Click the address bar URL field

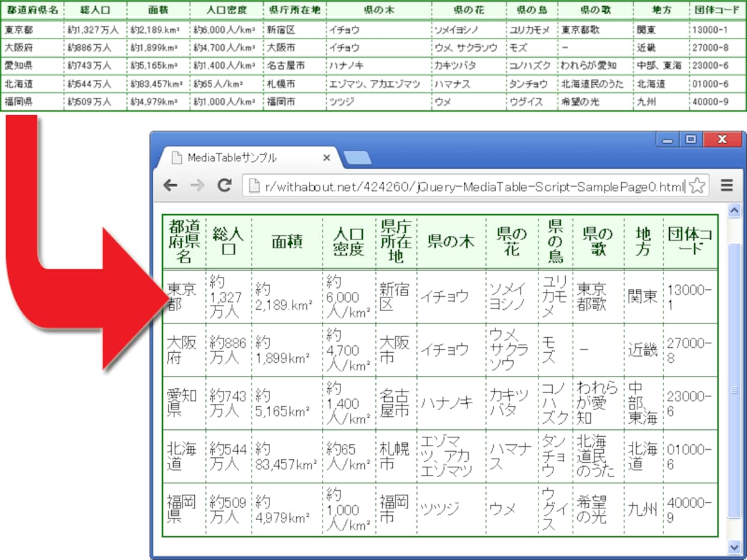[476, 185]
